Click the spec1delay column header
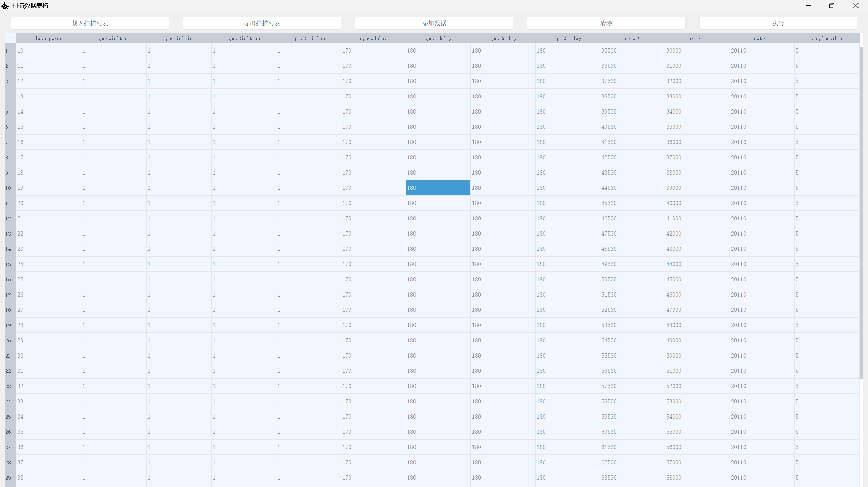Image resolution: width=868 pixels, height=487 pixels. (438, 38)
